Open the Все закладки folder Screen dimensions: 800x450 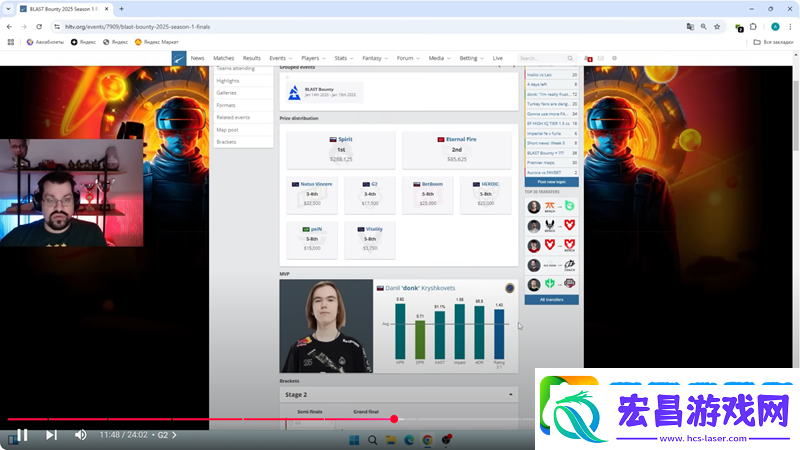pyautogui.click(x=773, y=42)
